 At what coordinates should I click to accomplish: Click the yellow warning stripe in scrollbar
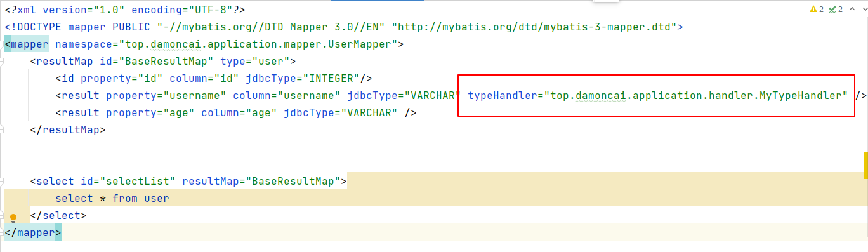[x=865, y=165]
